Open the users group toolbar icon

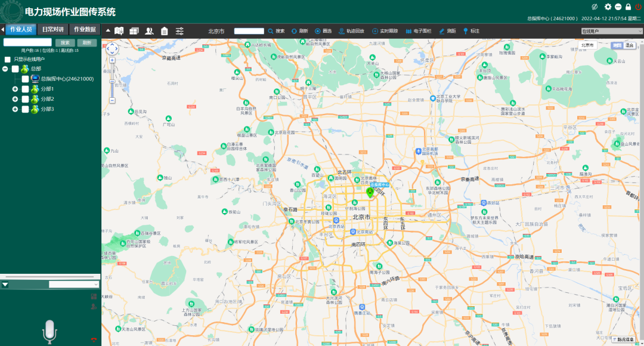[150, 31]
